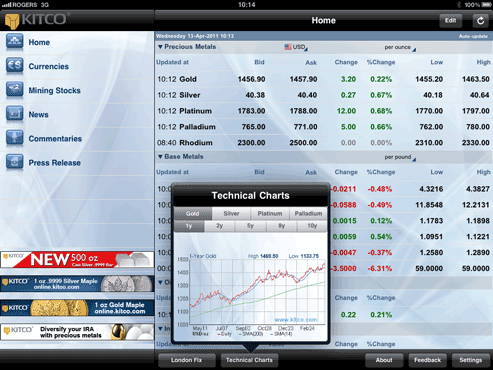Select the Gold chart tab
Image resolution: width=493 pixels, height=370 pixels.
pos(193,213)
